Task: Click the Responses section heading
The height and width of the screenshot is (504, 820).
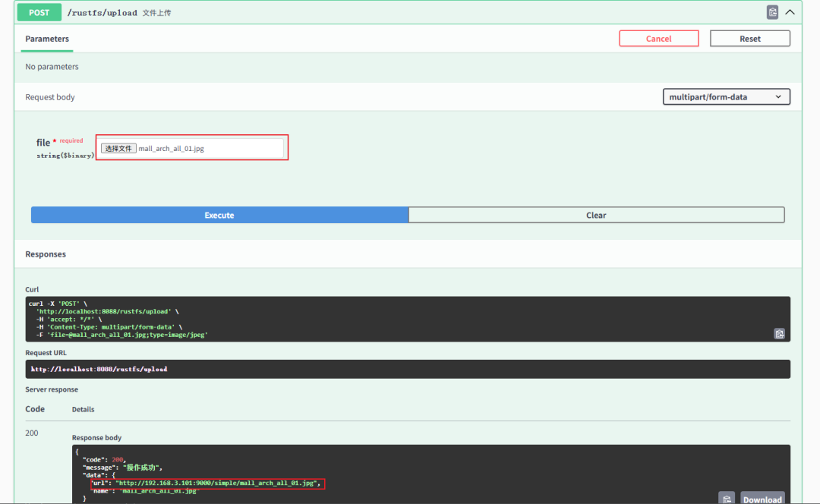Action: click(46, 254)
